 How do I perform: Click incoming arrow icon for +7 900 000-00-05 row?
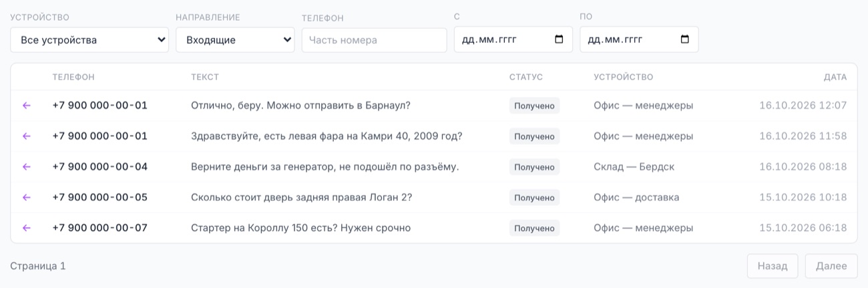point(27,198)
